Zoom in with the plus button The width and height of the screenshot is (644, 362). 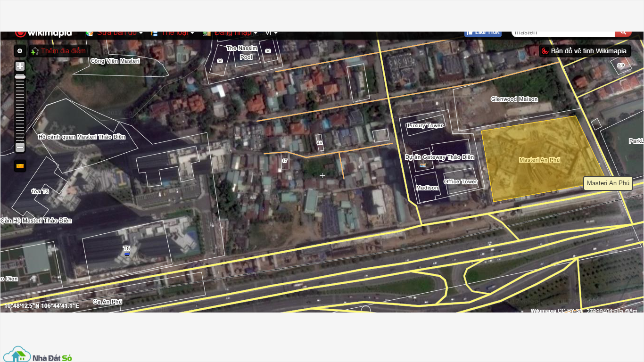click(x=20, y=66)
